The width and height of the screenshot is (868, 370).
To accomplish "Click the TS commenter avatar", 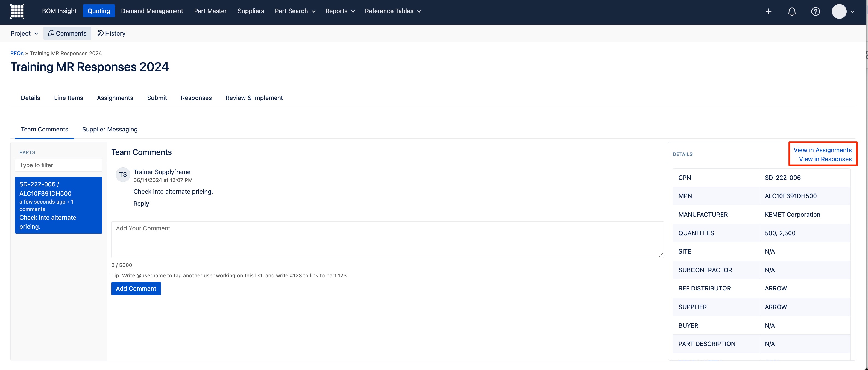I will click(x=123, y=175).
